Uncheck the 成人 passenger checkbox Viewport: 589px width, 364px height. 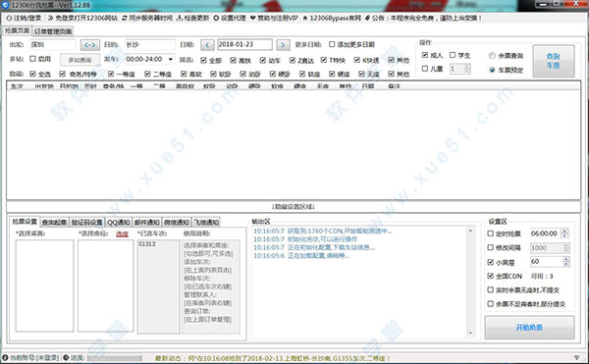(425, 55)
